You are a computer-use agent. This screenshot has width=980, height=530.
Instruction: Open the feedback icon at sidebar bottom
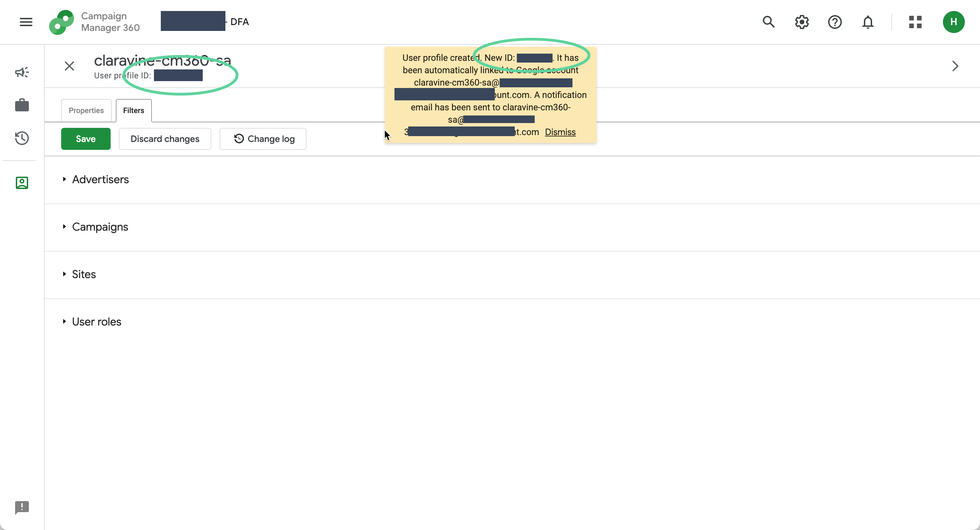click(22, 507)
